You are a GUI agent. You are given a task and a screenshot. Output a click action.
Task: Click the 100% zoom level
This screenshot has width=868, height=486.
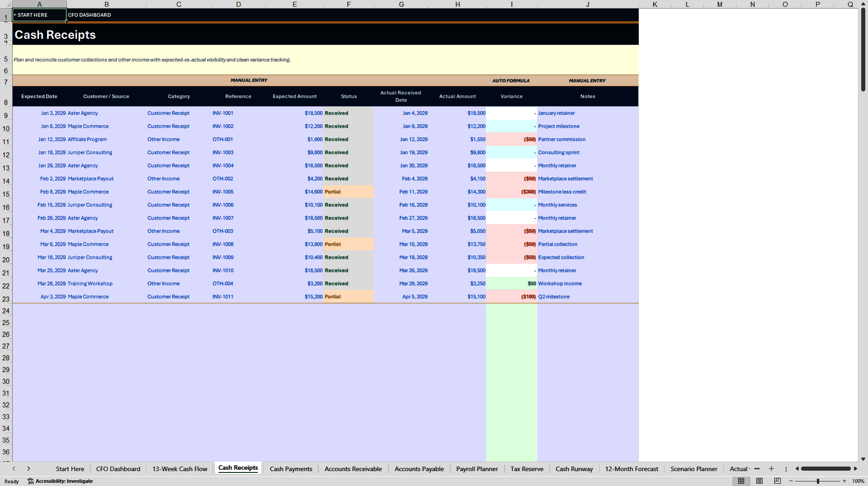click(858, 481)
